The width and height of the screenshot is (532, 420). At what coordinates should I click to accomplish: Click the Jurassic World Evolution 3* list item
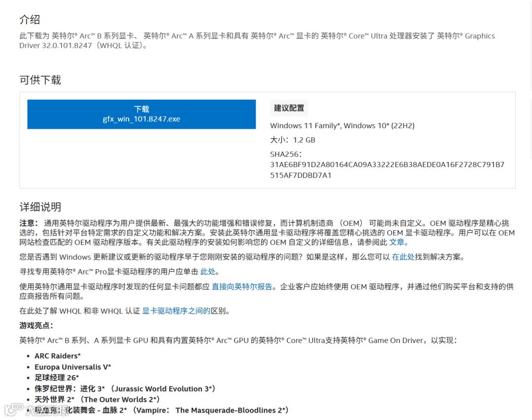click(x=125, y=389)
